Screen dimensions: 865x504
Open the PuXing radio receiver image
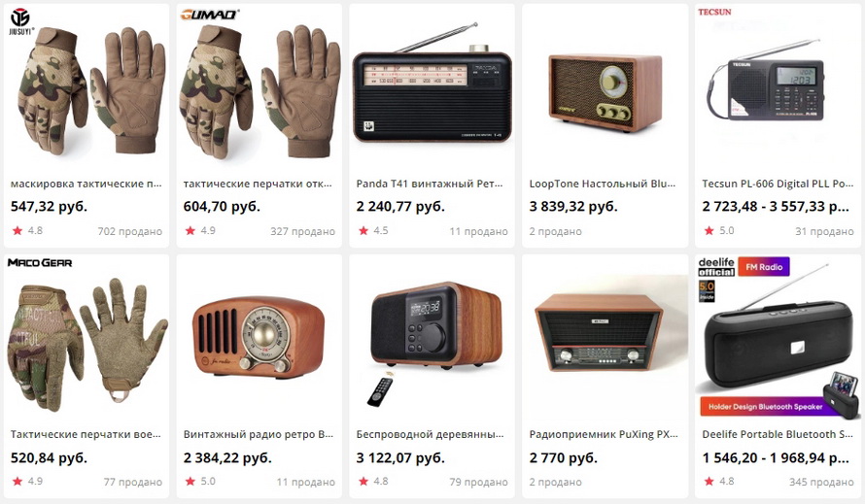point(599,334)
